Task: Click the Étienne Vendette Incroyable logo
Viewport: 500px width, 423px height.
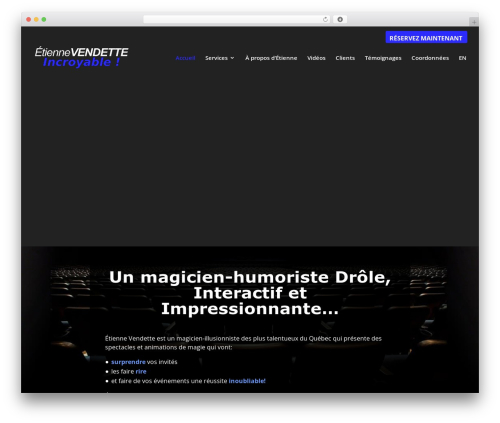Action: click(x=81, y=57)
